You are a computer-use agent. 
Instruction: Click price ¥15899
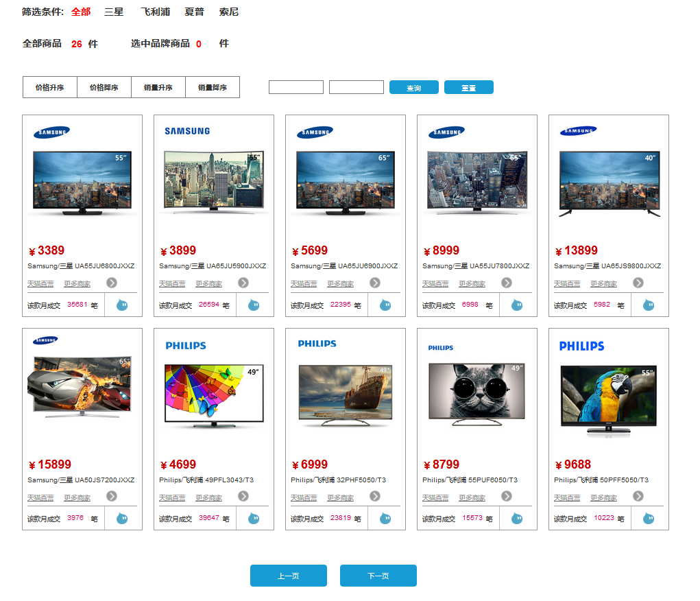[x=50, y=464]
